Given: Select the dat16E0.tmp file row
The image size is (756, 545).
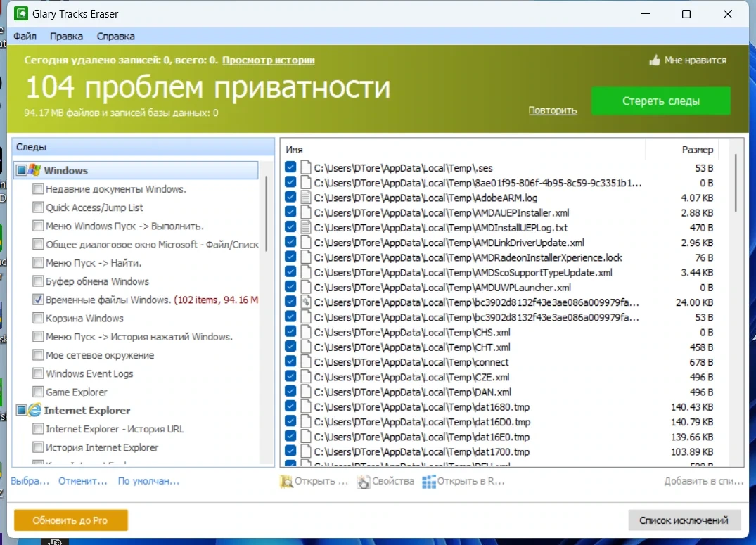Looking at the screenshot, I should 499,437.
